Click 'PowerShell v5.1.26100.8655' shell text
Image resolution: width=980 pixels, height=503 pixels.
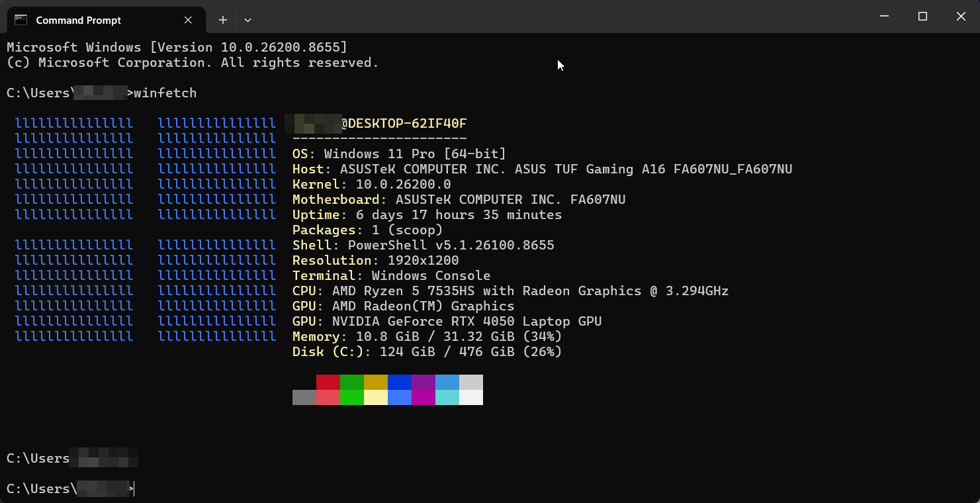coord(451,245)
